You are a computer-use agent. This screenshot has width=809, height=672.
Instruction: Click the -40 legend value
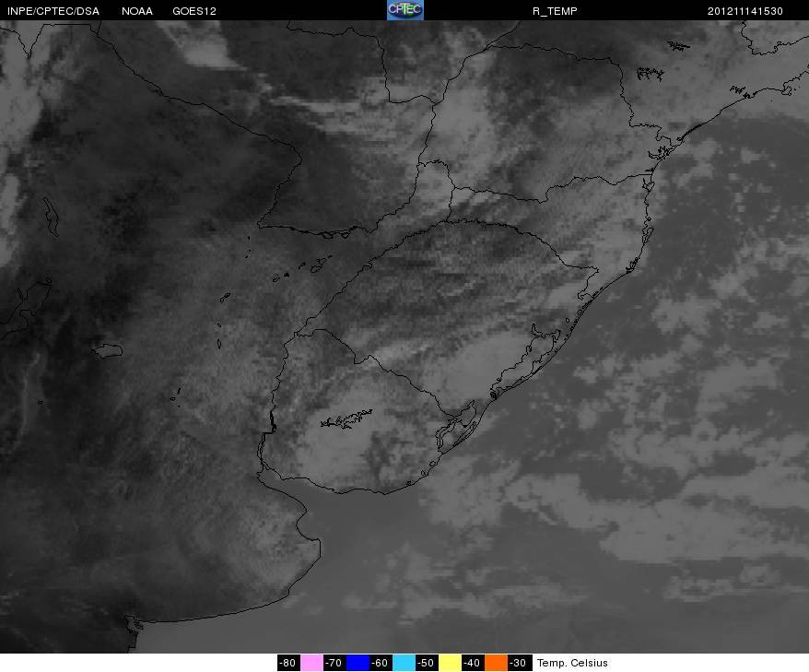[473, 663]
